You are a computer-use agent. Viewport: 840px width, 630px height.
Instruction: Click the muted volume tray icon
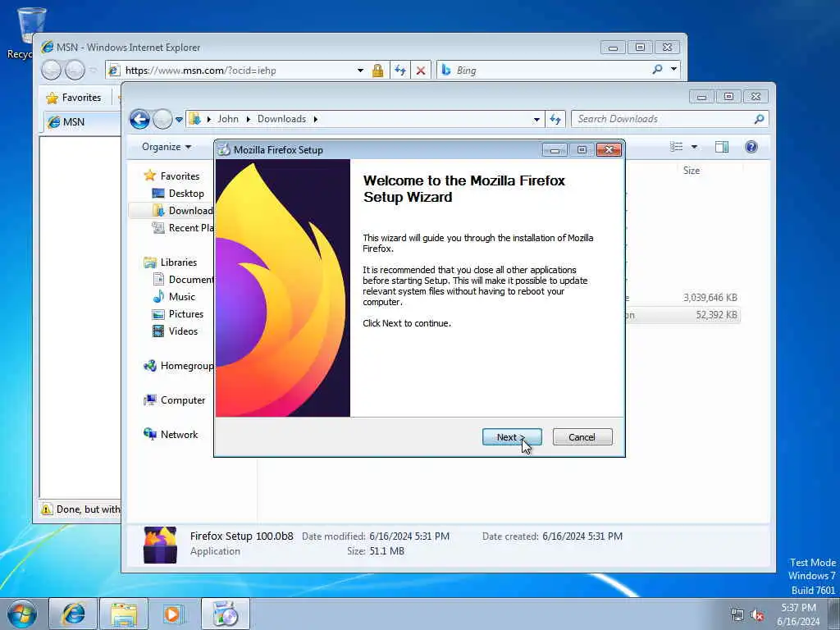tap(757, 615)
